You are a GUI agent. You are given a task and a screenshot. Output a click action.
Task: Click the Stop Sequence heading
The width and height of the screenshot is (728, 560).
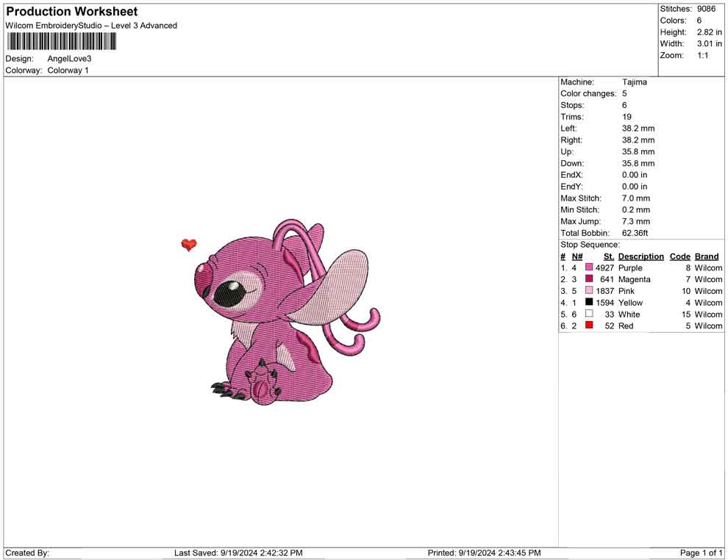[x=590, y=245]
